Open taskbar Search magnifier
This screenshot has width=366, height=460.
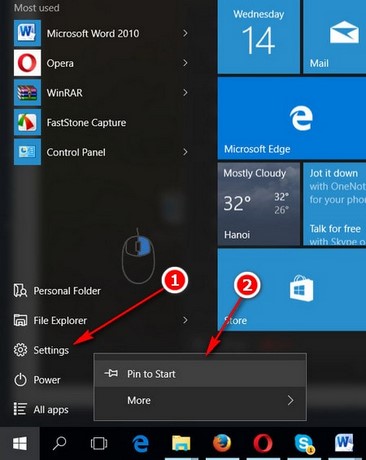click(60, 443)
